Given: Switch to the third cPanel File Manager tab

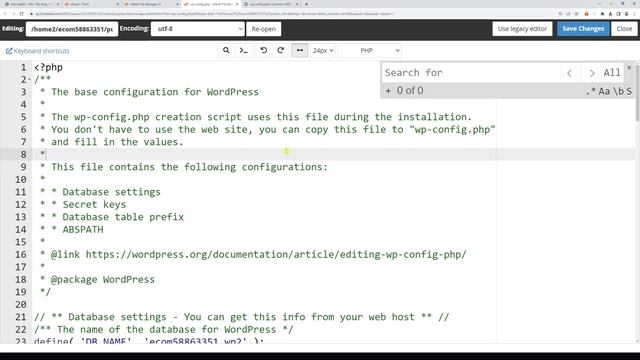Looking at the screenshot, I should click(x=151, y=4).
